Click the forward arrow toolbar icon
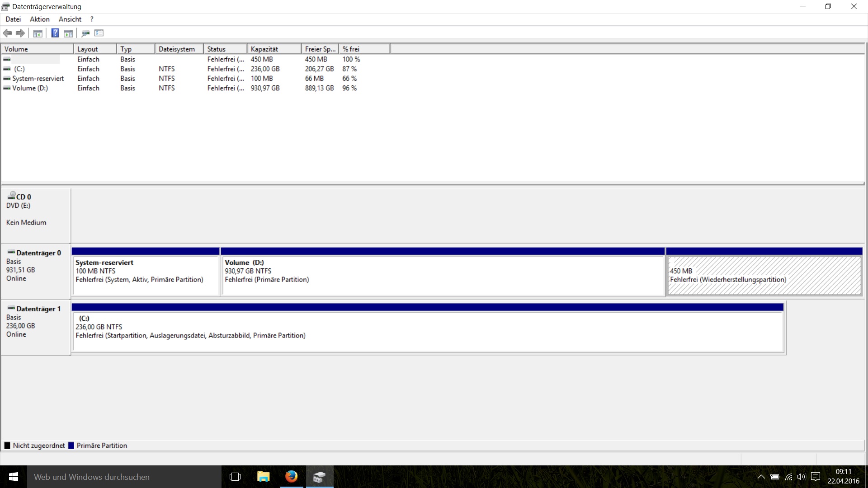This screenshot has height=488, width=868. [x=20, y=33]
